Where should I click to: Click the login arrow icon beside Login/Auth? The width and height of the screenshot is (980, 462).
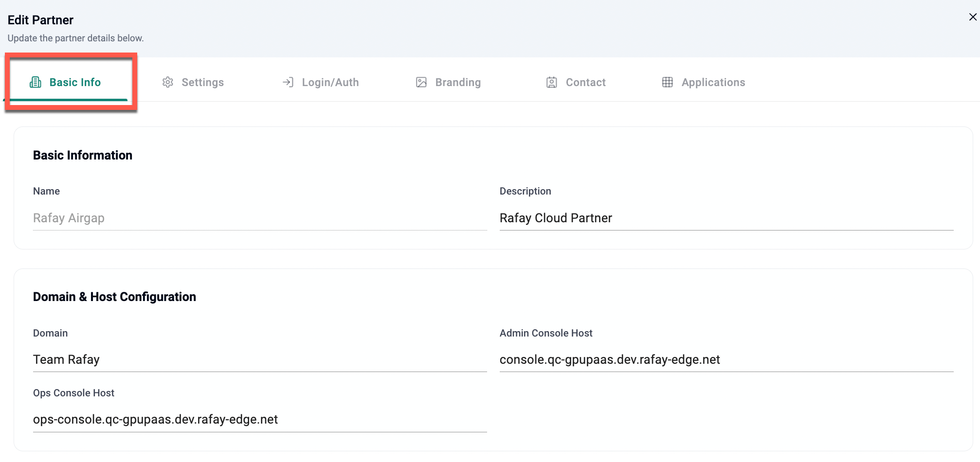pyautogui.click(x=288, y=82)
